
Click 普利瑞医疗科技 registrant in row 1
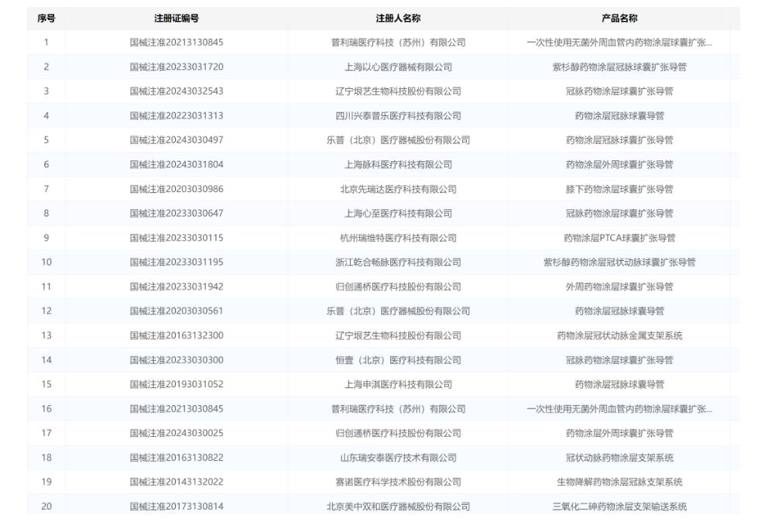point(398,43)
